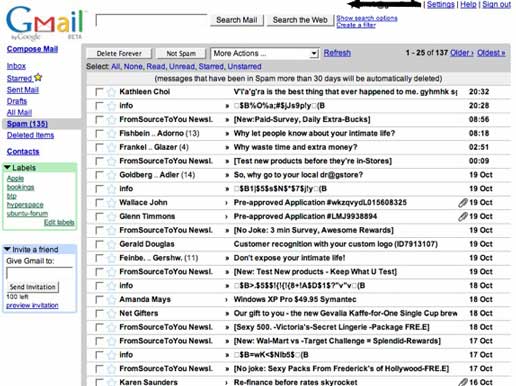Click the attachment paperclip on Wallace John row

[x=463, y=203]
